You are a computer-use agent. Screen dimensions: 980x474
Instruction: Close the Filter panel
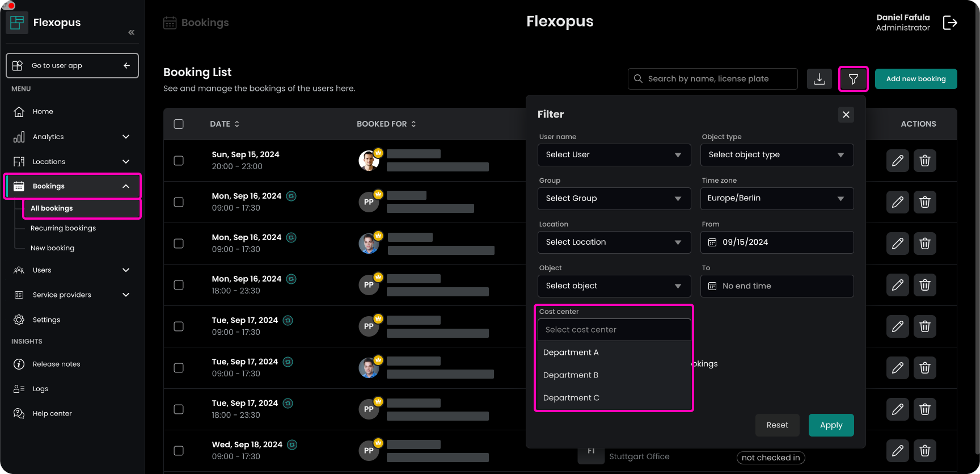point(846,115)
